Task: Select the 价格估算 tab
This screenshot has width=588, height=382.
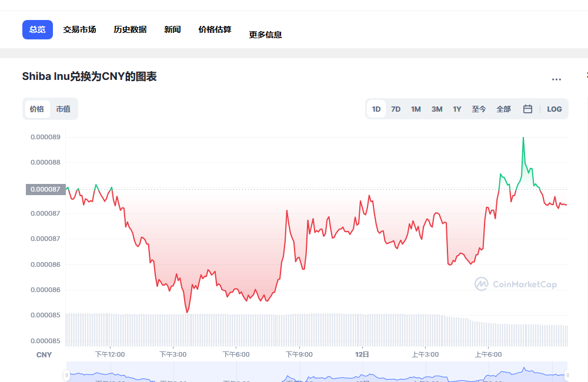Action: 215,29
